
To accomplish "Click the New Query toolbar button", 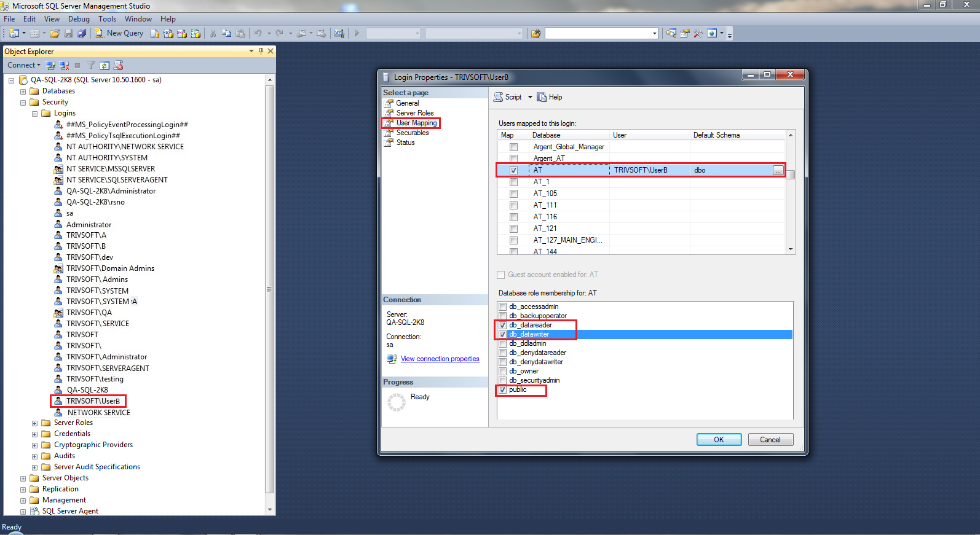I will (119, 33).
